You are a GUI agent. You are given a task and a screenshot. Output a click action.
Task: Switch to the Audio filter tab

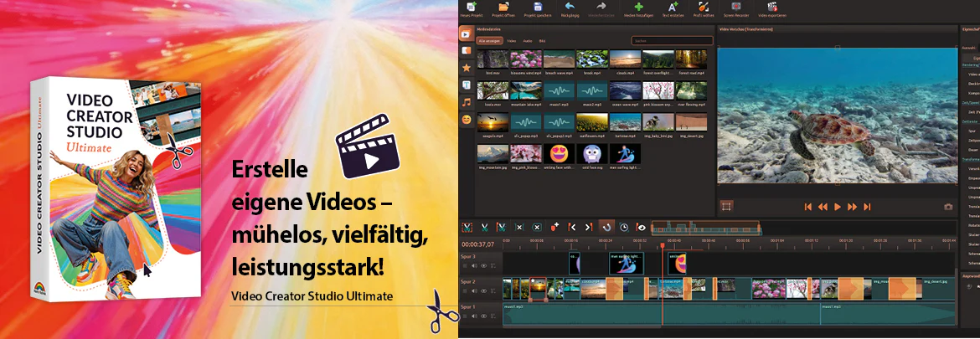528,40
